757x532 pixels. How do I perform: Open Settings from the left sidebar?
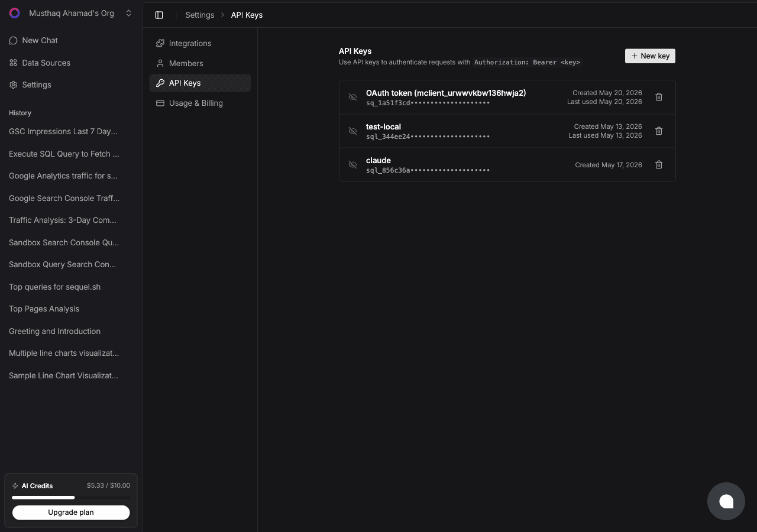pos(71,85)
